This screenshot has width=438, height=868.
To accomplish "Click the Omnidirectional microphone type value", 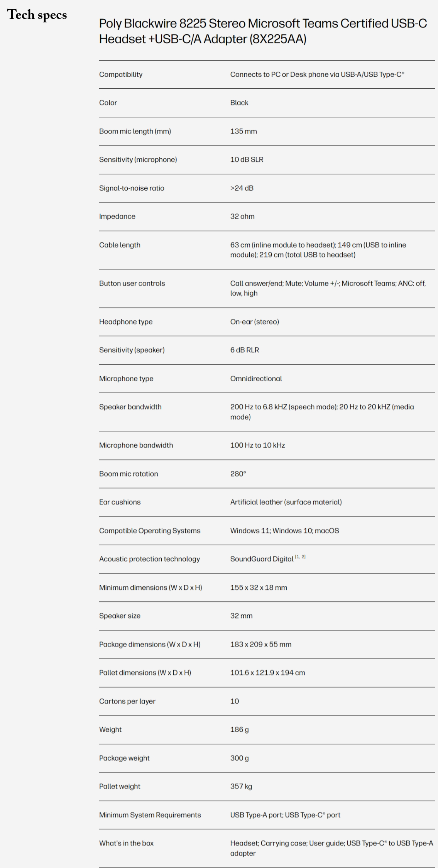I will click(256, 379).
